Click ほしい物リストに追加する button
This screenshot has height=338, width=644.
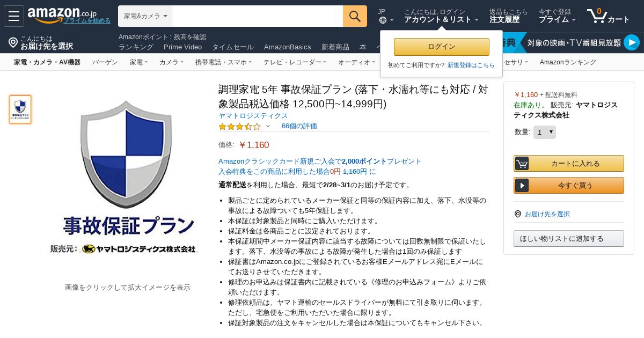tap(568, 238)
